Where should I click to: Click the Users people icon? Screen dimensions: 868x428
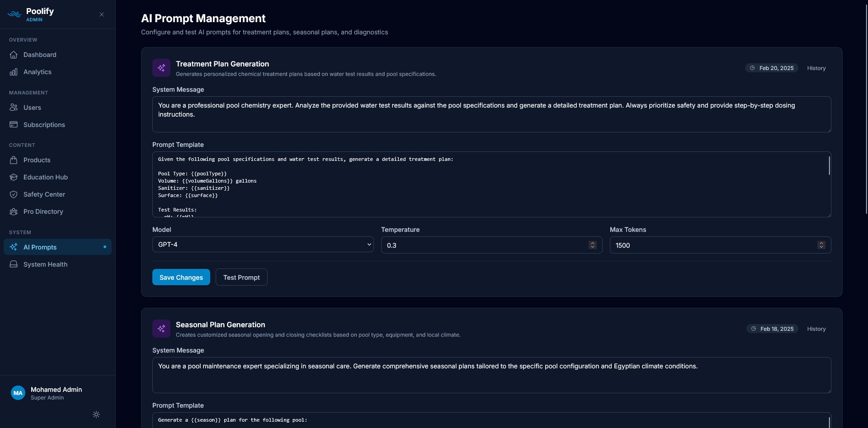tap(14, 108)
